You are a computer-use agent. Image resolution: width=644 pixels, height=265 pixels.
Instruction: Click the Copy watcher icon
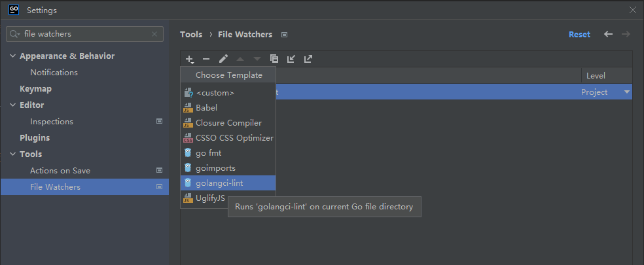pos(274,59)
